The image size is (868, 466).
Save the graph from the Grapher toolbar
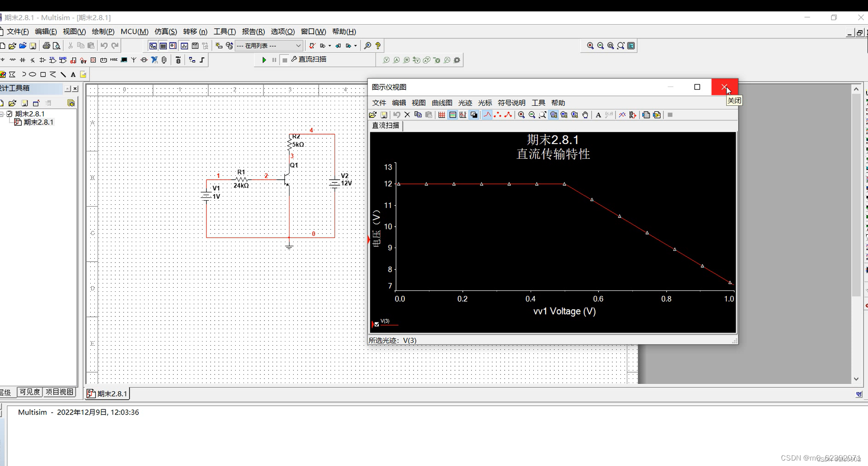tap(384, 115)
